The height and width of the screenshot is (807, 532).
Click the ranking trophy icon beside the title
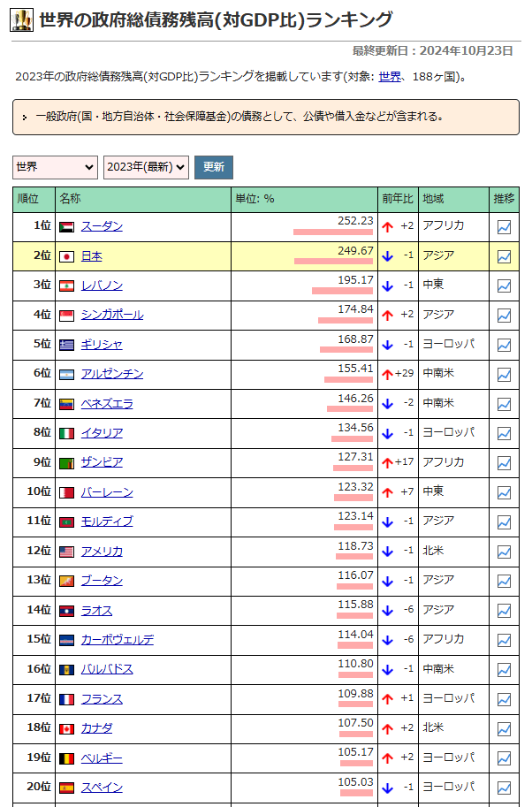point(22,20)
